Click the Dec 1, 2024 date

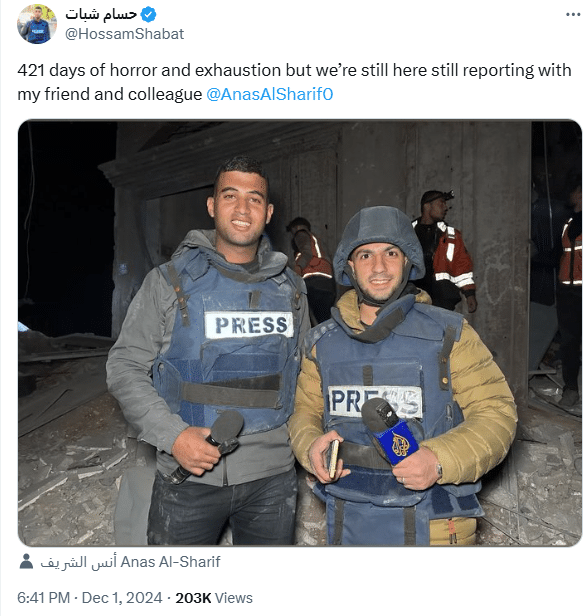click(122, 598)
